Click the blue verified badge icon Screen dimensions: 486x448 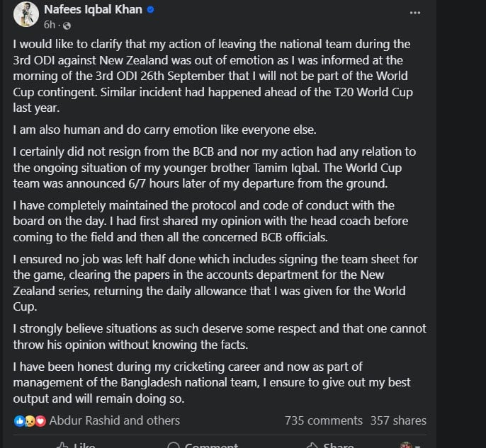coord(150,11)
